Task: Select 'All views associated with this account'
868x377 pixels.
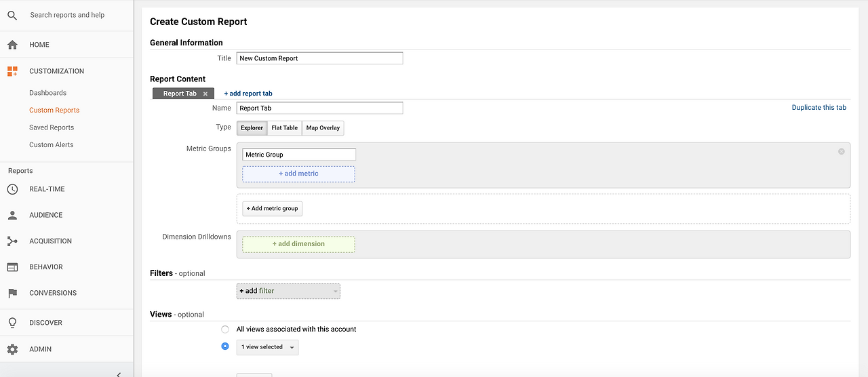Action: click(225, 330)
